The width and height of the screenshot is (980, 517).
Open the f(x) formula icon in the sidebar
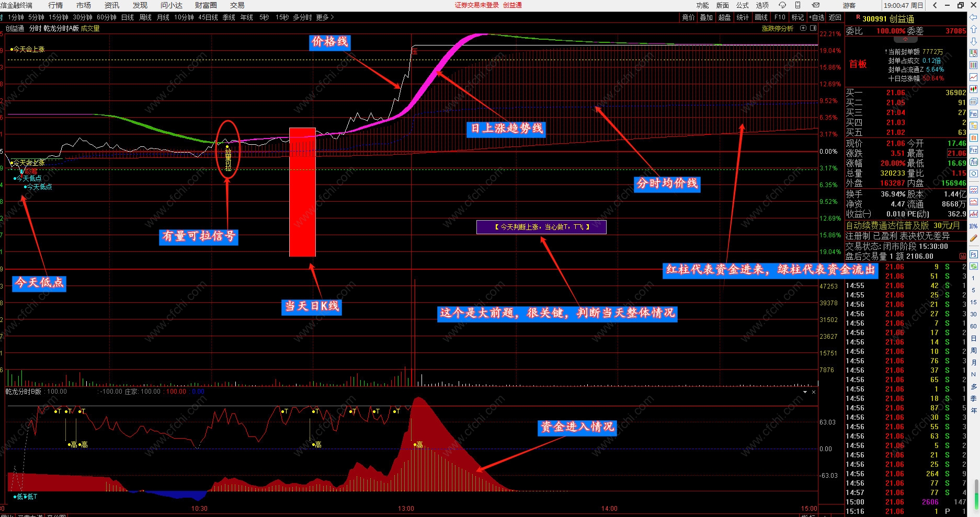pyautogui.click(x=973, y=162)
